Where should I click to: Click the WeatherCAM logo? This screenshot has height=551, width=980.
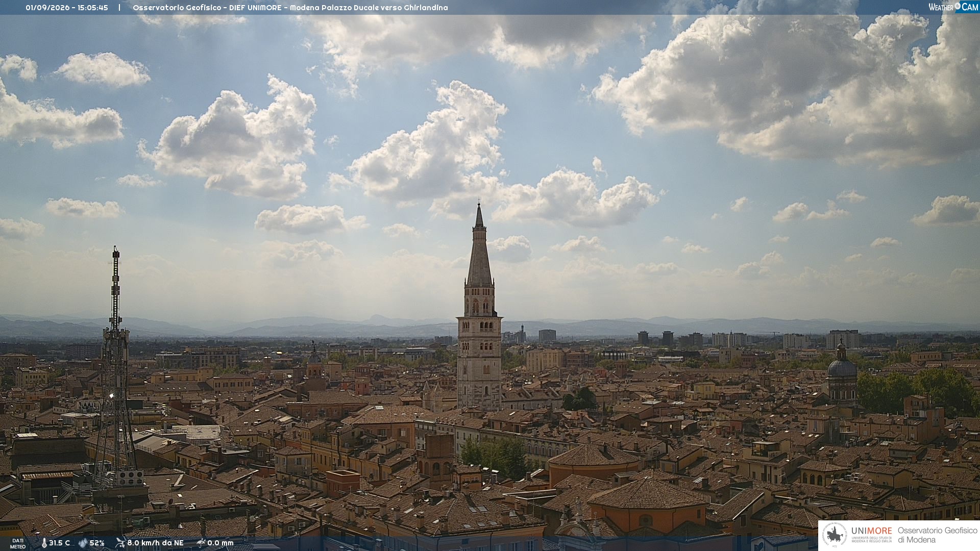tap(953, 7)
